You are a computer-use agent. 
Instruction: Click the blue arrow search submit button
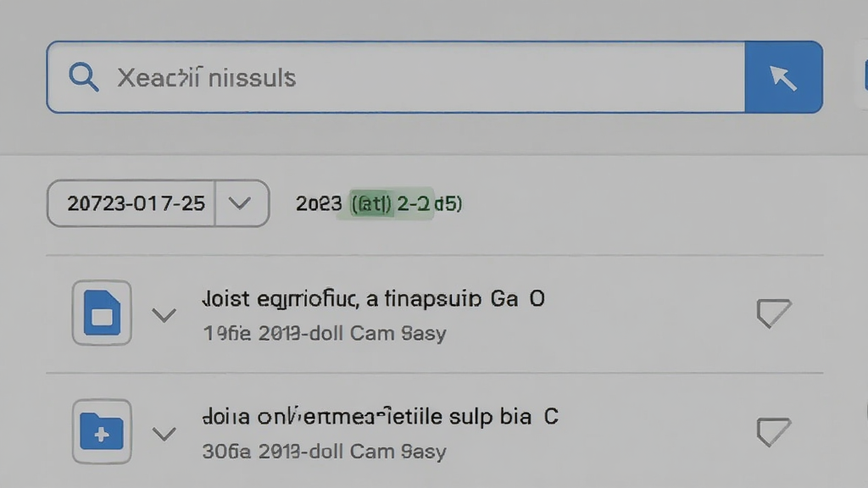pos(783,77)
